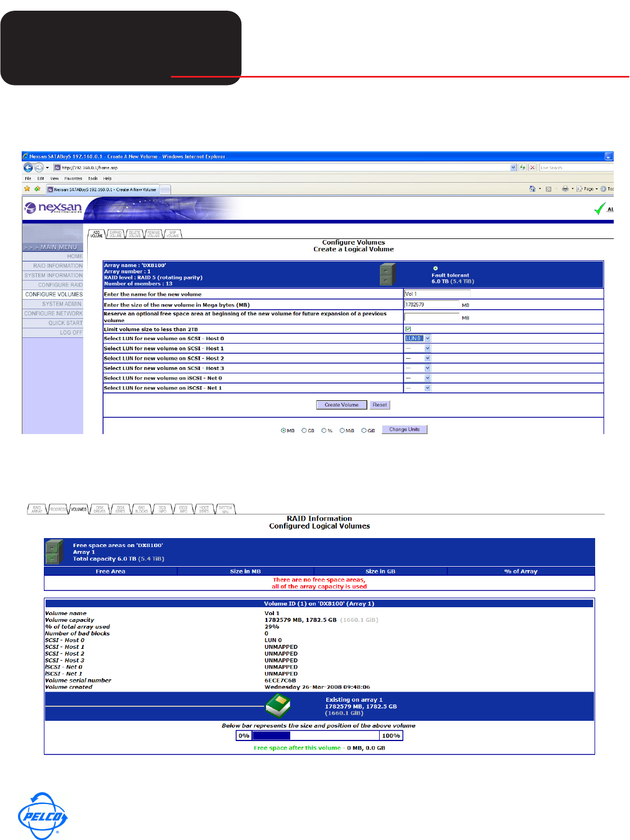Click the reserved free space MB field
The height and width of the screenshot is (840, 630).
[x=431, y=317]
